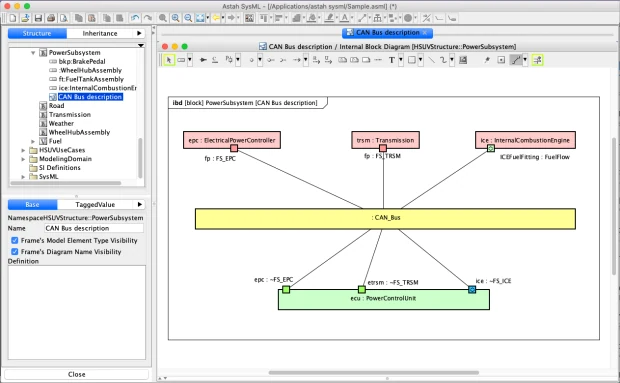Click the Print preview icon
The image size is (620, 383).
(x=64, y=18)
